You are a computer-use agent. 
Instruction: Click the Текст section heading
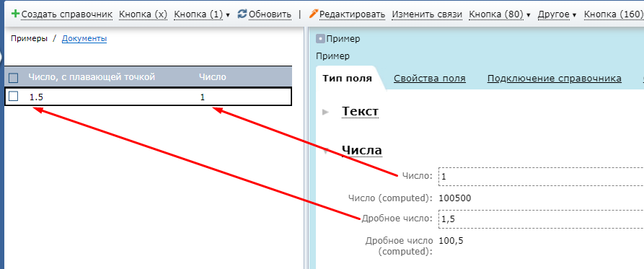coord(360,111)
